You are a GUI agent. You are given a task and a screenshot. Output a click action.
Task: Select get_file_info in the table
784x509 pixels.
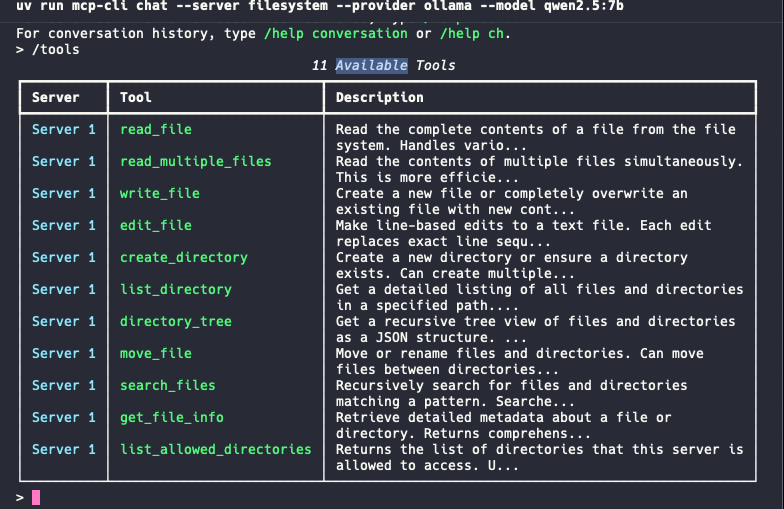172,418
